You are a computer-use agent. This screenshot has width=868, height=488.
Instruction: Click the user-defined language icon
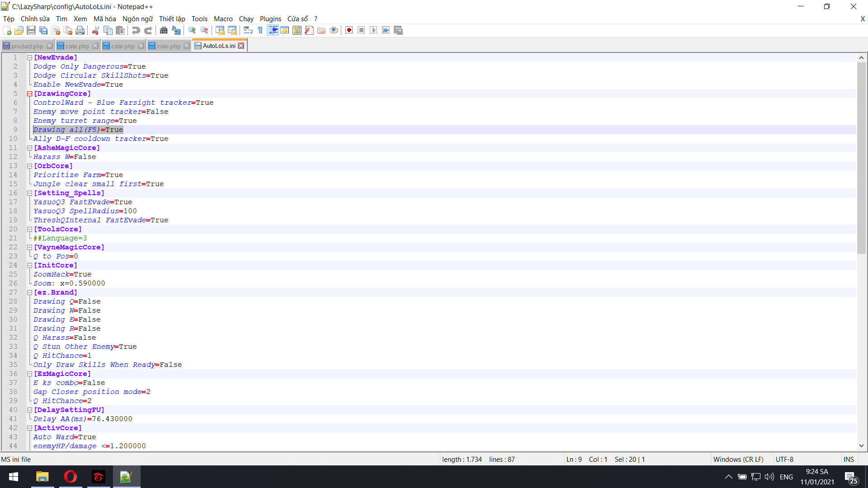(285, 30)
